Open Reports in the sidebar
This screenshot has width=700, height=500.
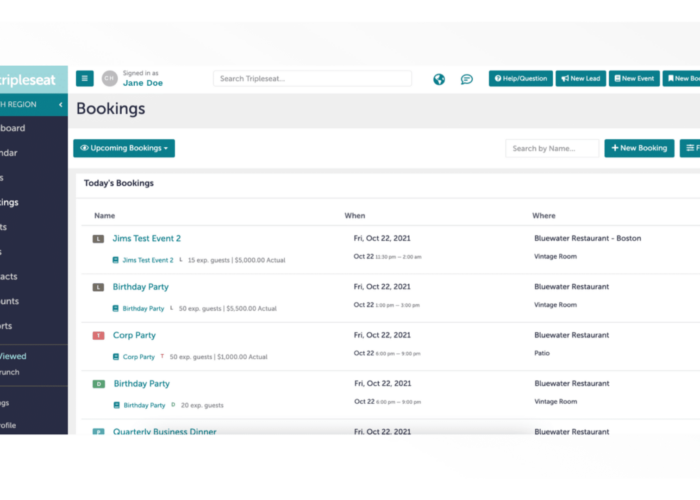[6, 326]
